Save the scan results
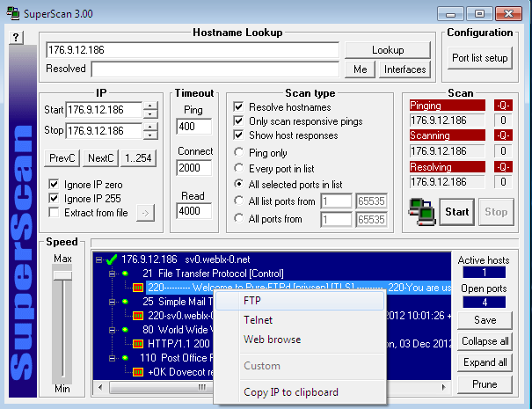Viewport: 532px width, 409px height. (x=485, y=320)
